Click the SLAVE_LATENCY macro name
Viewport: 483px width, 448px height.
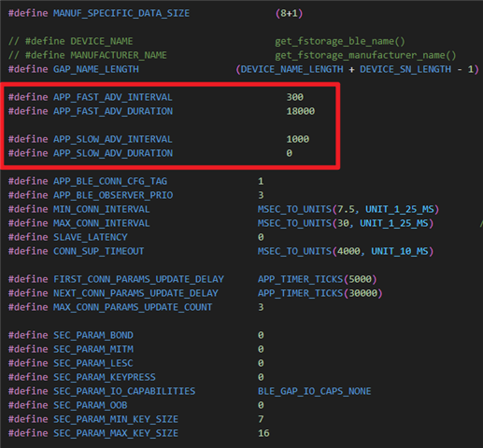pos(91,237)
